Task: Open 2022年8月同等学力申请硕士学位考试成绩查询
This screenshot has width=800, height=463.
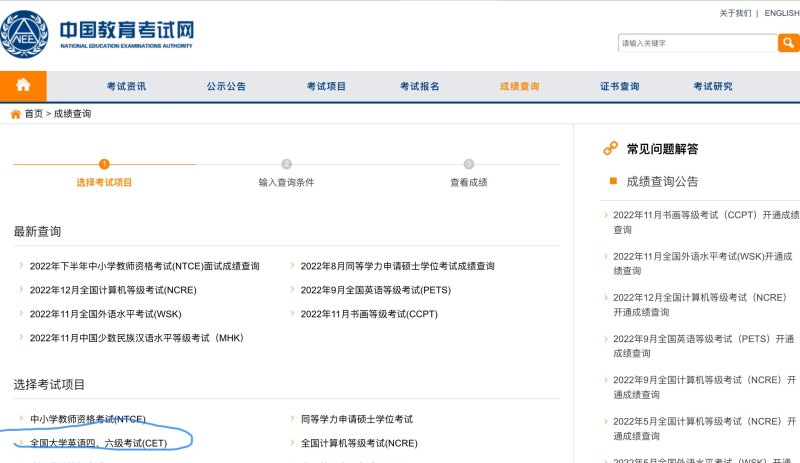Action: 397,266
